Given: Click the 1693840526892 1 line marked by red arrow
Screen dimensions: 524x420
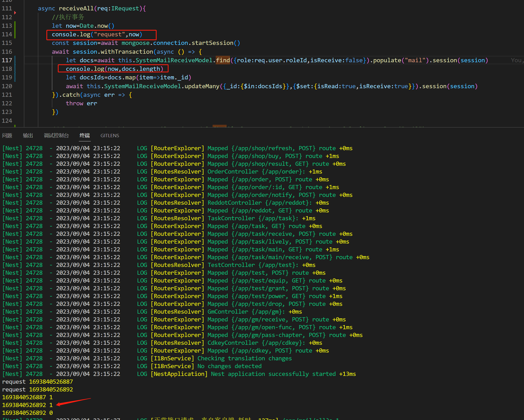Looking at the screenshot, I should click(27, 405).
